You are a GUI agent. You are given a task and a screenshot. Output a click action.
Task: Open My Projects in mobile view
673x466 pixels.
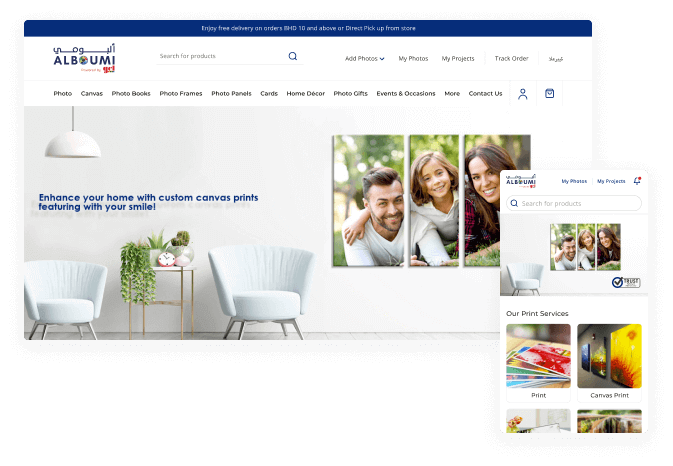pos(611,181)
